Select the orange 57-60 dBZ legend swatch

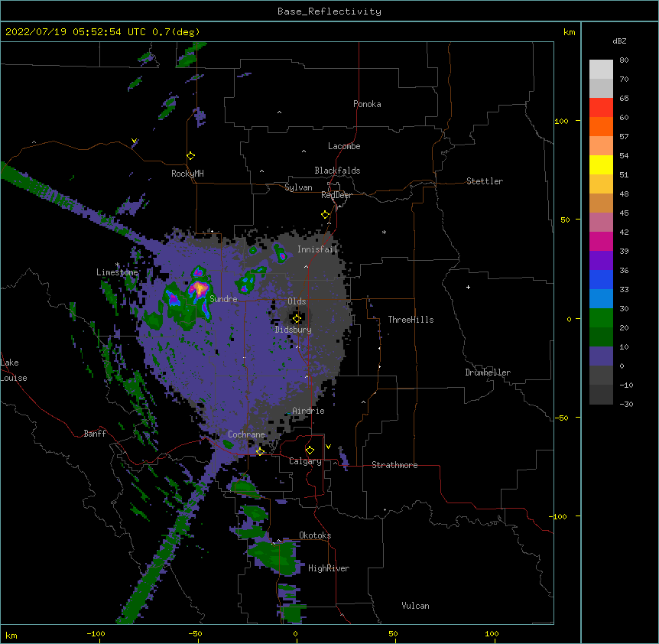click(x=601, y=127)
